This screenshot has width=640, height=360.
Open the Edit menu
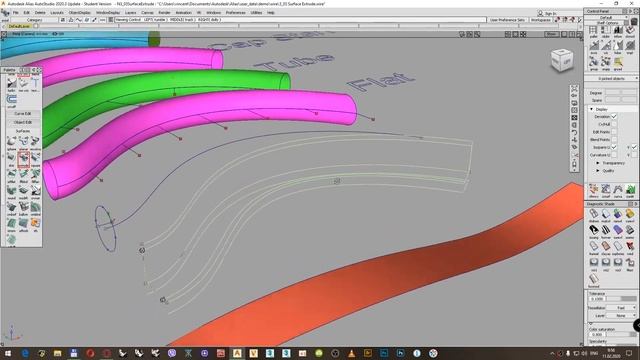click(27, 13)
